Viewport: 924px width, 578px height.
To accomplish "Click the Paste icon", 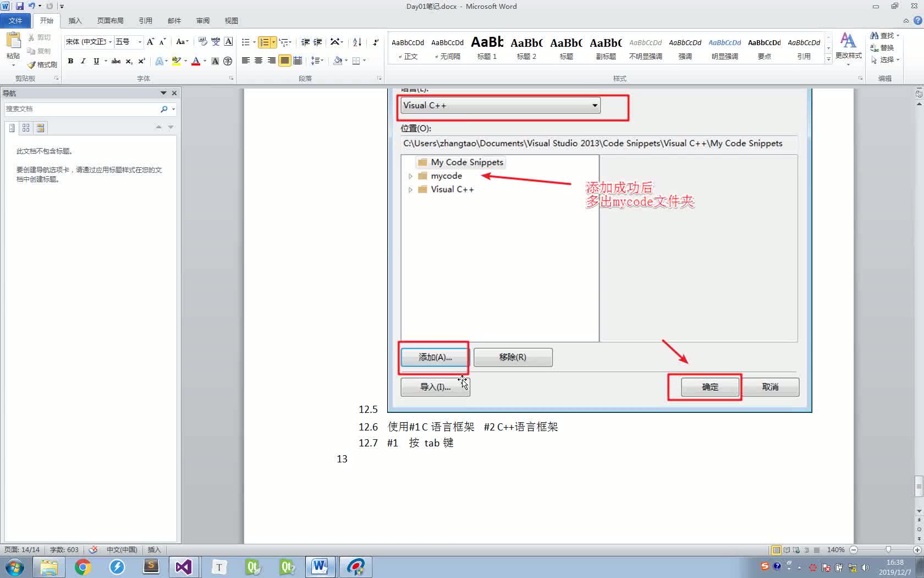I will (13, 41).
